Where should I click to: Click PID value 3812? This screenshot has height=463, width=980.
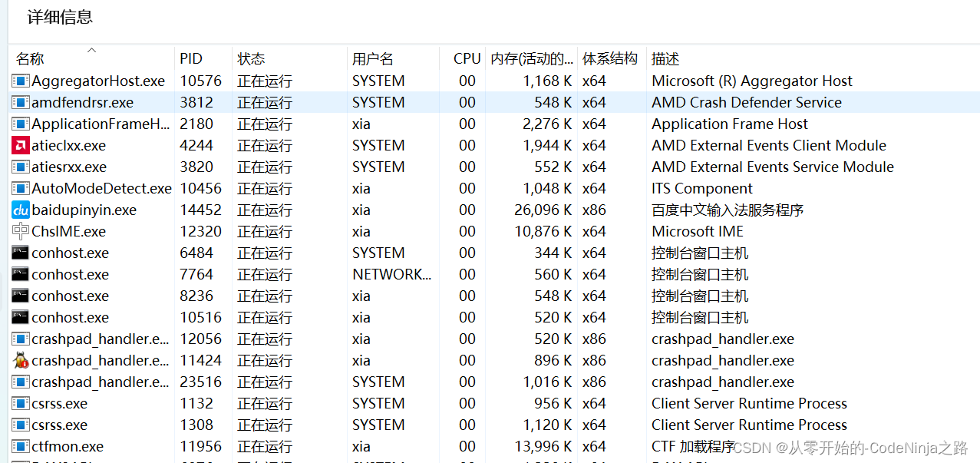(x=196, y=102)
